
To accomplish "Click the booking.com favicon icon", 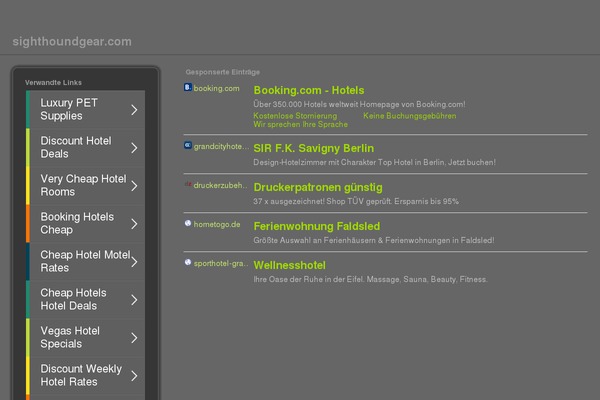I will point(188,87).
